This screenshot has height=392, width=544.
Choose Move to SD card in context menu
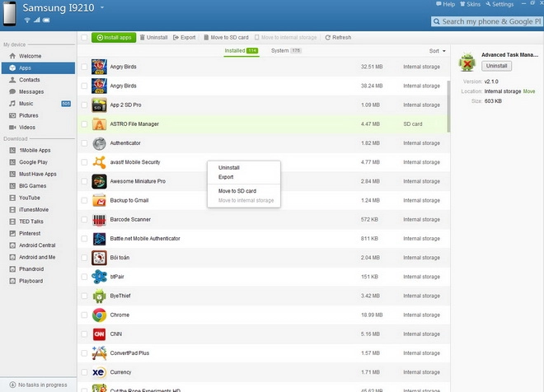coord(237,191)
